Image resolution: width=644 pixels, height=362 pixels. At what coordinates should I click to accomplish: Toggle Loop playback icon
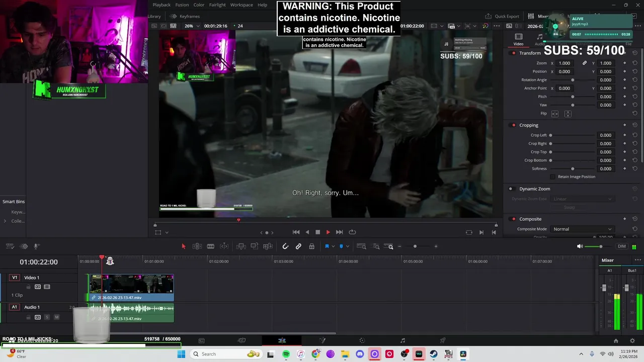pos(352,232)
